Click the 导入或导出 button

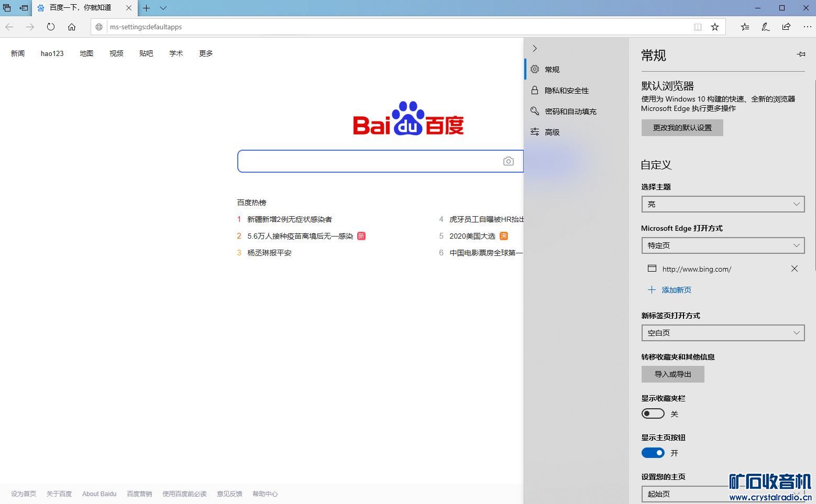pyautogui.click(x=673, y=374)
